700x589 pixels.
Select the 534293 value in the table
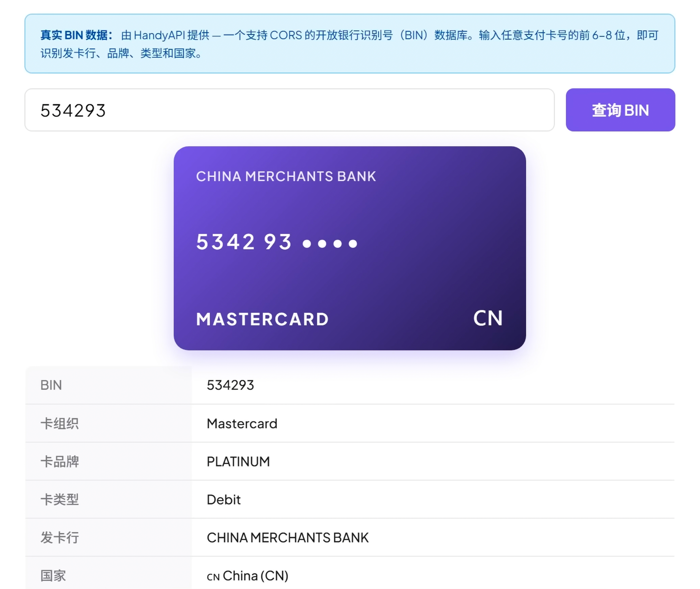(x=230, y=385)
